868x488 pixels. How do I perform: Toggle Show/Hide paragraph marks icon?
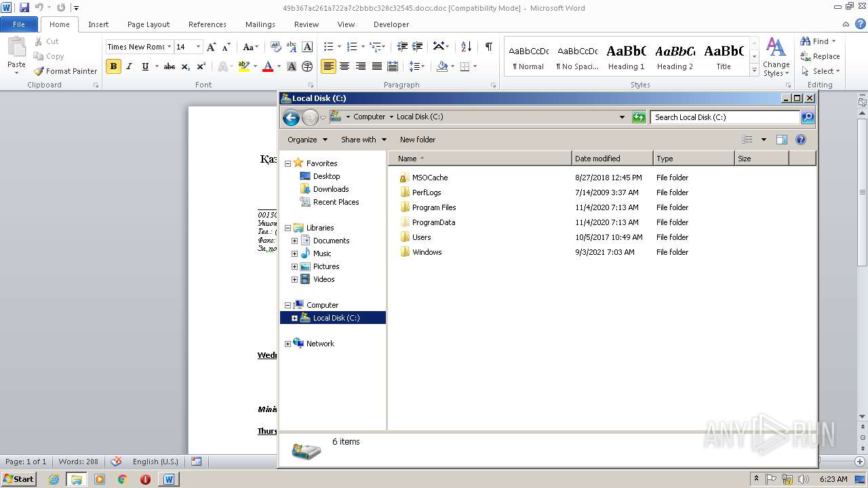click(488, 47)
